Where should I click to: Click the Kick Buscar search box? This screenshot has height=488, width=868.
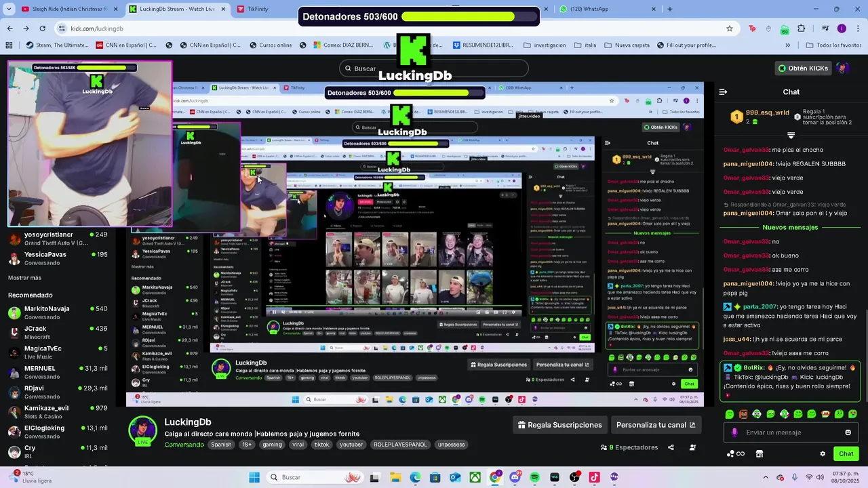[x=434, y=68]
